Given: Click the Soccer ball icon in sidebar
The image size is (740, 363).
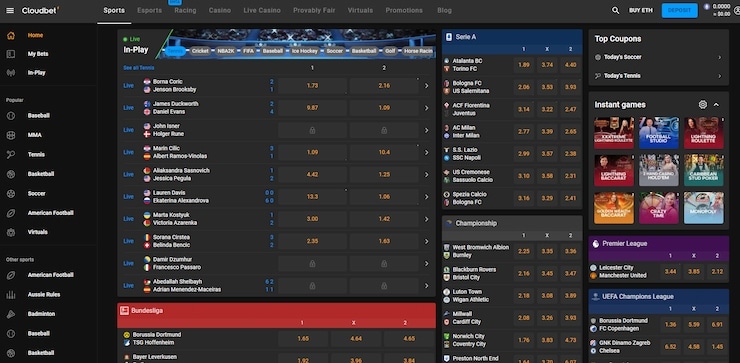Looking at the screenshot, I should (x=11, y=194).
